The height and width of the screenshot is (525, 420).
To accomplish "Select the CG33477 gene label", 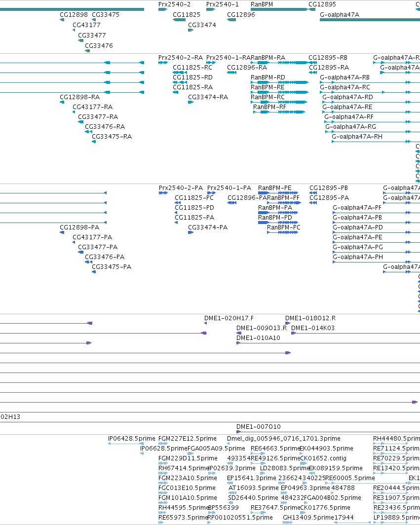I will pyautogui.click(x=92, y=36).
